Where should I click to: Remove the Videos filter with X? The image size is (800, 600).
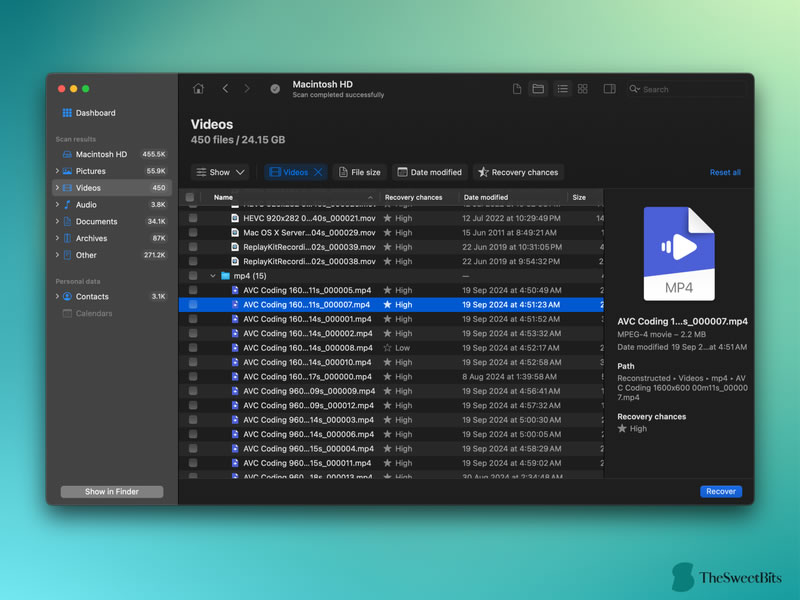(x=318, y=172)
